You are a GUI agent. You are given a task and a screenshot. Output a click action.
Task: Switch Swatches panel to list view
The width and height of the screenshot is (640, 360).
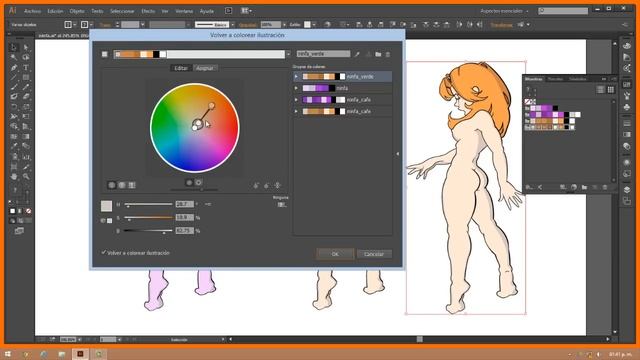click(600, 89)
